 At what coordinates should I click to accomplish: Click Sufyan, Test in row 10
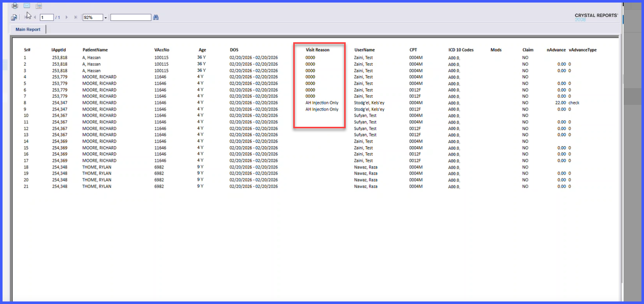point(365,116)
